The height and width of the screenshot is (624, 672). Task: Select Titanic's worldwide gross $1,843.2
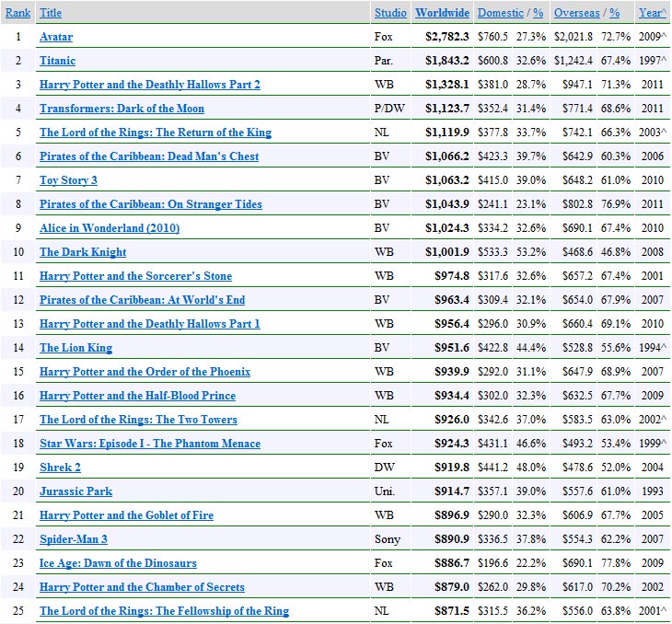(x=447, y=61)
